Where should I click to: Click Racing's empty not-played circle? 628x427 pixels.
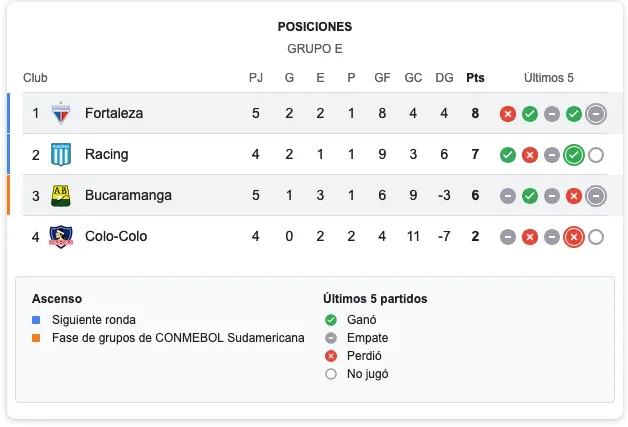pyautogui.click(x=596, y=155)
